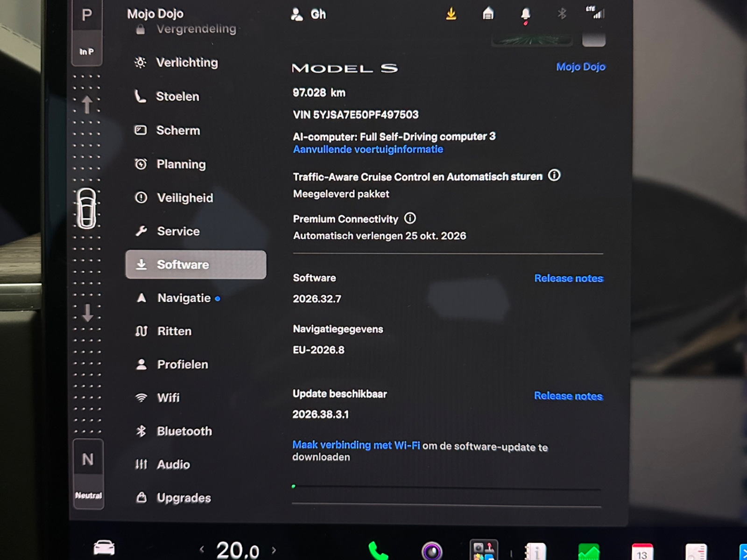Open the Stoelen settings menu
Image resolution: width=747 pixels, height=560 pixels.
click(167, 97)
